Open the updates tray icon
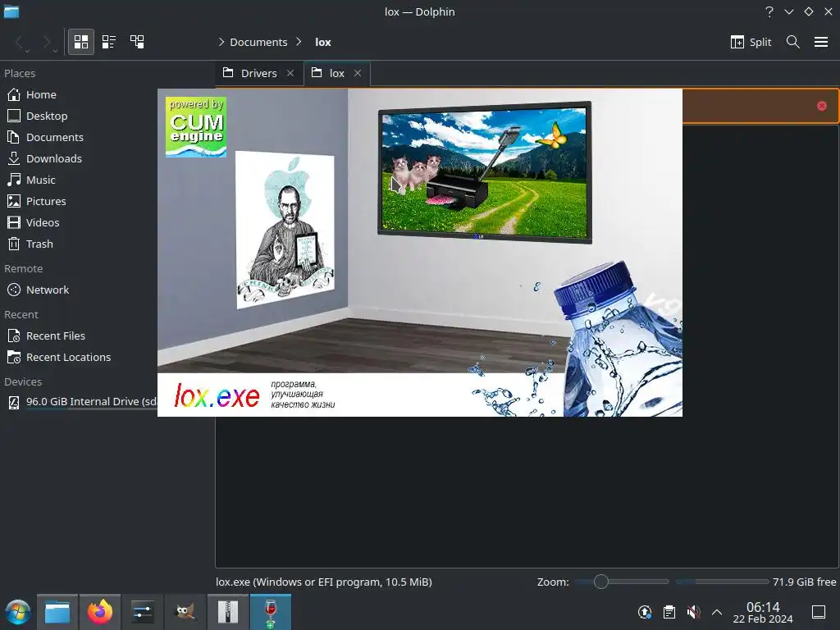Image resolution: width=840 pixels, height=630 pixels. 645,612
